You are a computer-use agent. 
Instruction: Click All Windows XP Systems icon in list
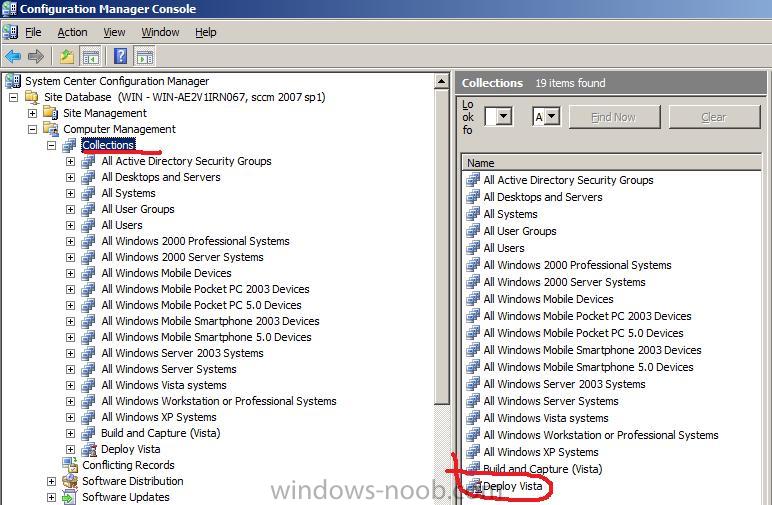(x=473, y=452)
